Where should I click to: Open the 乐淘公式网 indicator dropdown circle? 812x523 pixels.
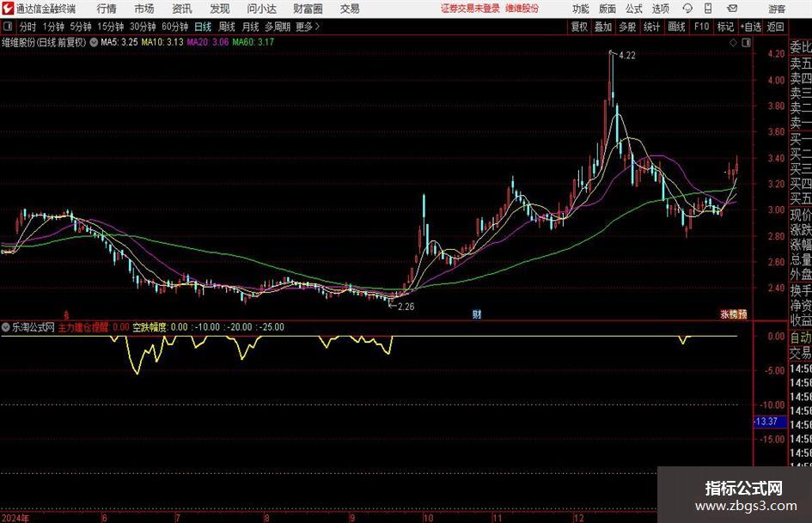[6, 327]
